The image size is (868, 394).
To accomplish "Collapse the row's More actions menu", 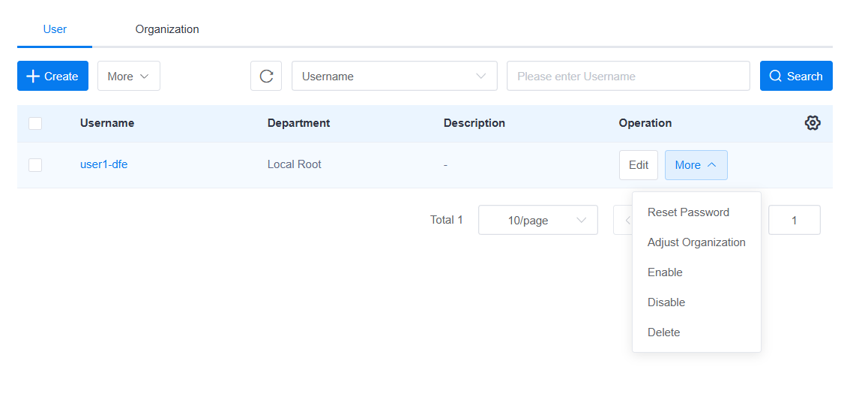I will [696, 165].
